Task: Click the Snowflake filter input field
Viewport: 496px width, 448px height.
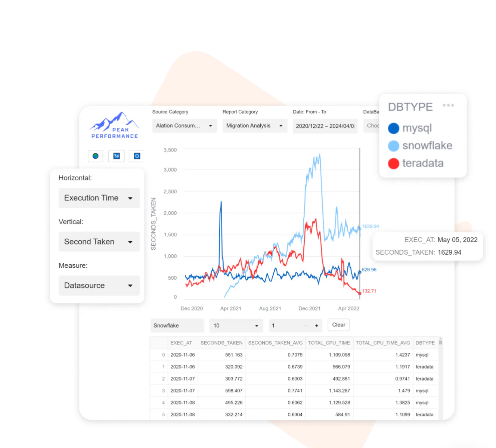Action: click(177, 326)
